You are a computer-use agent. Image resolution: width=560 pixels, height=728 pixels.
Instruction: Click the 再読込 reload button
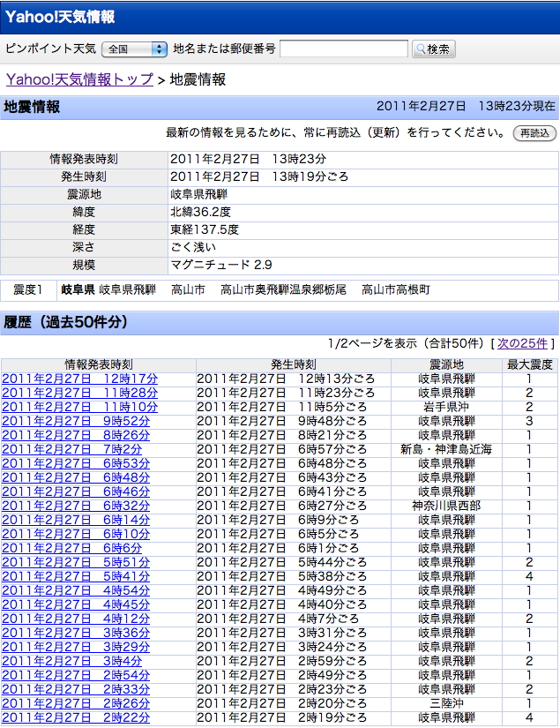(x=534, y=133)
